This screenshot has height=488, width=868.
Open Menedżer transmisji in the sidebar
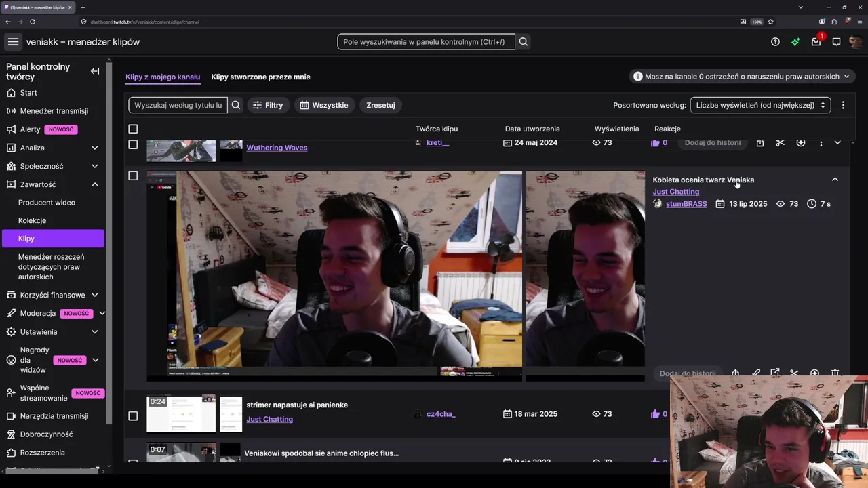pyautogui.click(x=53, y=111)
